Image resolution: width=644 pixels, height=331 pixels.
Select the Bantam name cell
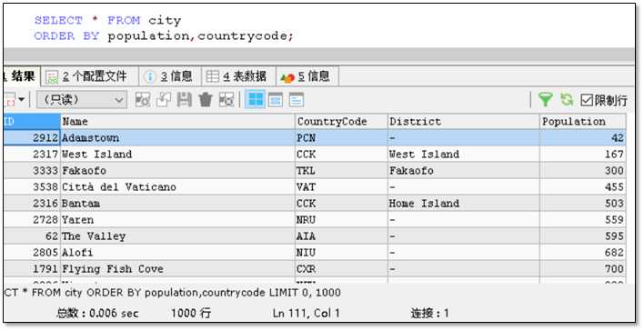click(177, 204)
